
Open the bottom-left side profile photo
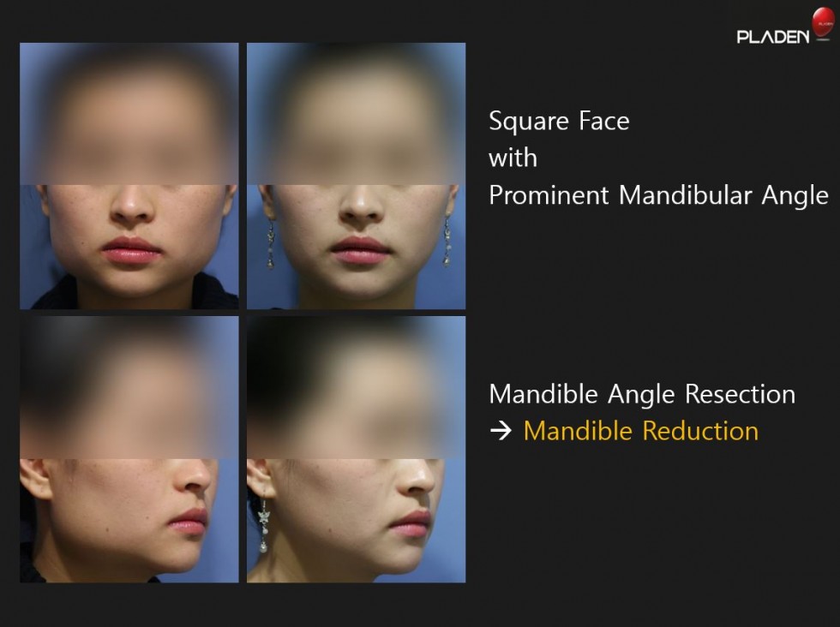point(129,449)
